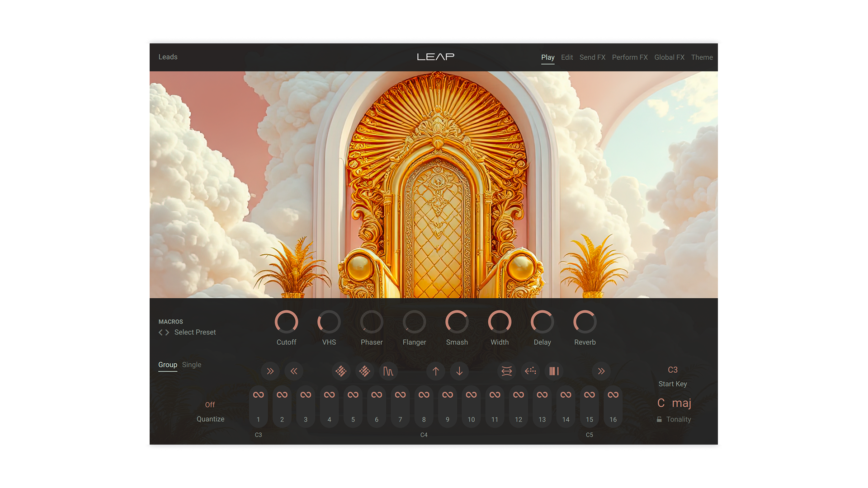868x488 pixels.
Task: Toggle the infinity loop on step 5
Action: (353, 394)
